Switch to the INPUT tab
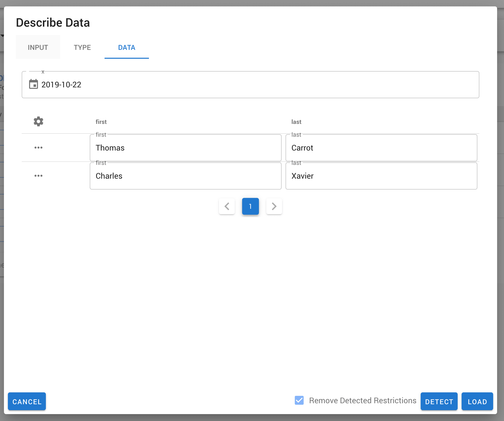This screenshot has width=504, height=421. point(38,47)
